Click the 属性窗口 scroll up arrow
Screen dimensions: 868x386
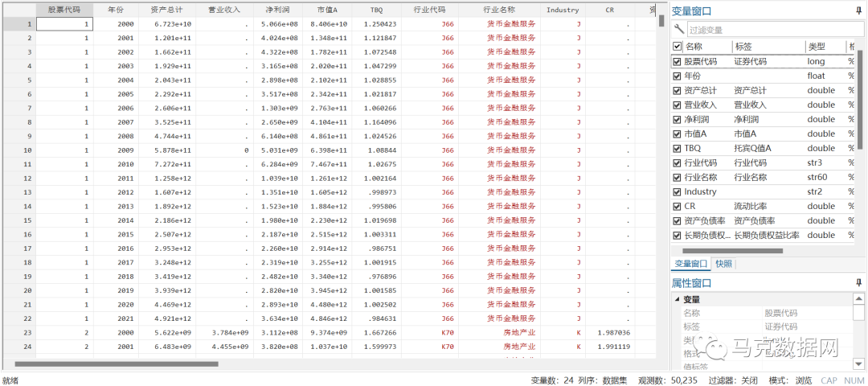click(x=858, y=298)
